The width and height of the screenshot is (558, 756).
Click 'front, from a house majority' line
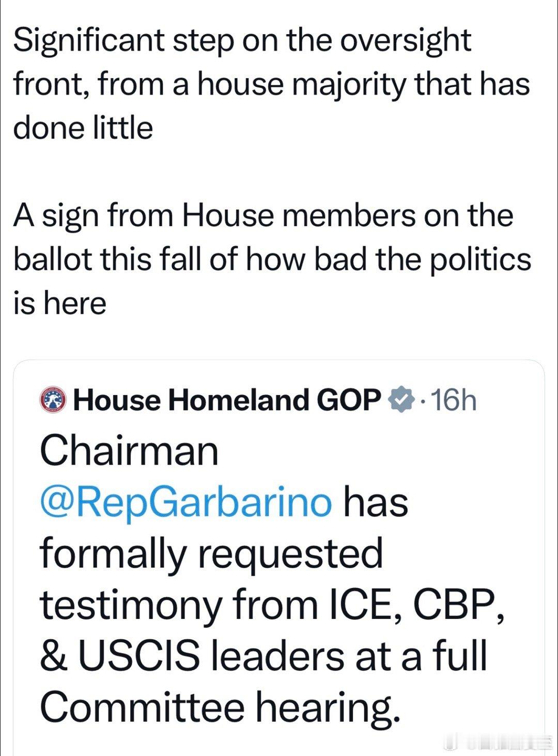[x=272, y=84]
